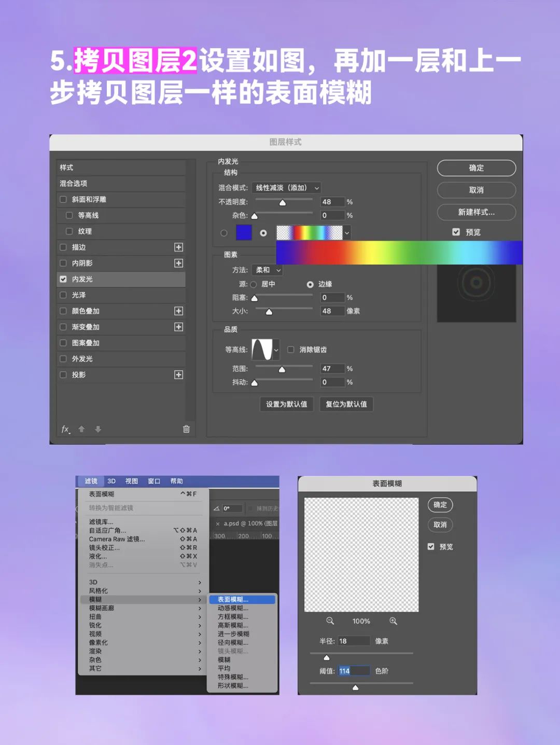
Task: Zoom in the 表面模糊 preview
Action: point(393,621)
